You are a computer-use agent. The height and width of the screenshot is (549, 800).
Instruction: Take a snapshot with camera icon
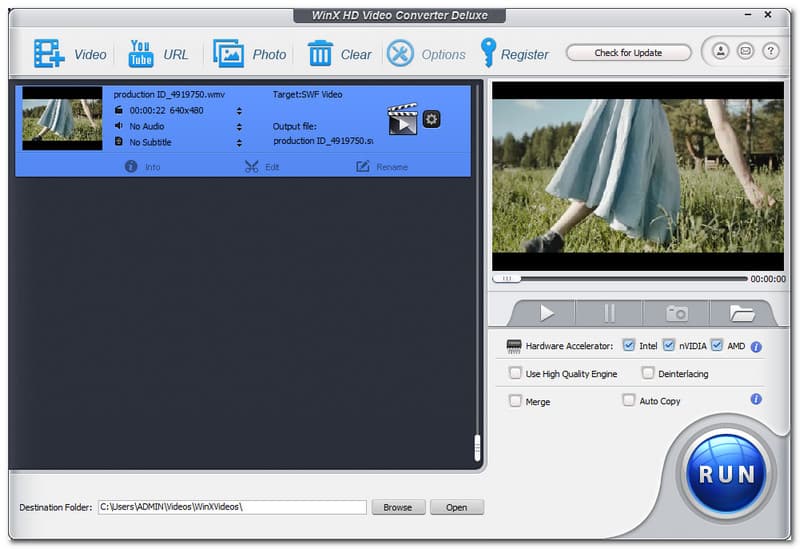[677, 313]
